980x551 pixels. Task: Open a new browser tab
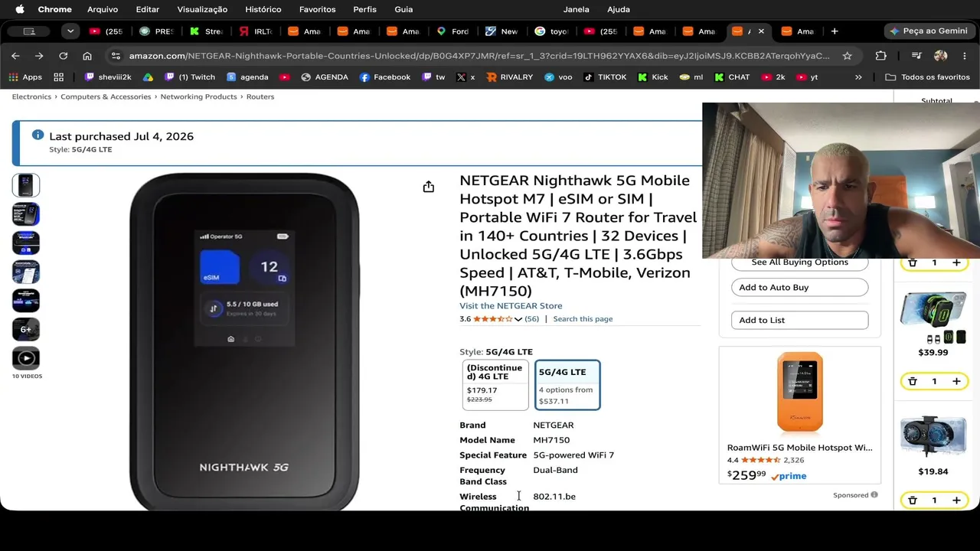pos(835,31)
